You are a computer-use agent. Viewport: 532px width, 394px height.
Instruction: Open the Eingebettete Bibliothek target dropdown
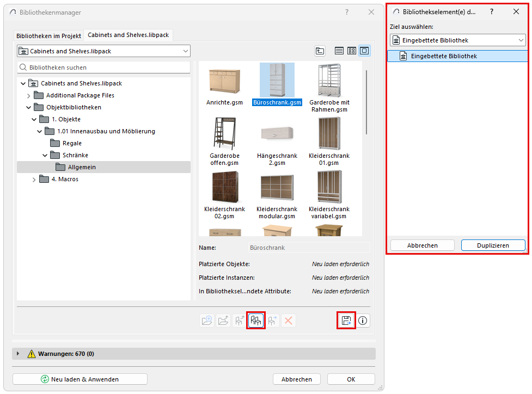458,40
